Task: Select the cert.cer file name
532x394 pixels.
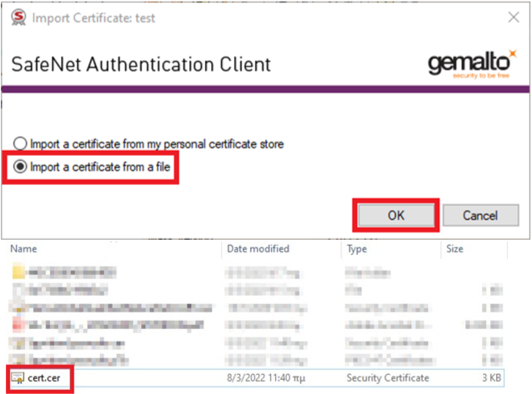Action: point(48,378)
